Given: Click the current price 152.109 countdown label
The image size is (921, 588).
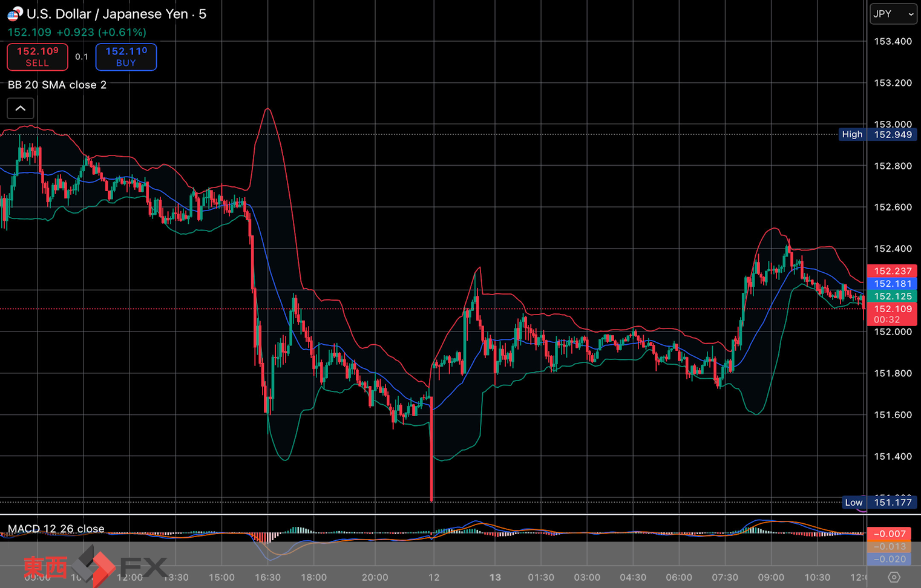Looking at the screenshot, I should 892,314.
